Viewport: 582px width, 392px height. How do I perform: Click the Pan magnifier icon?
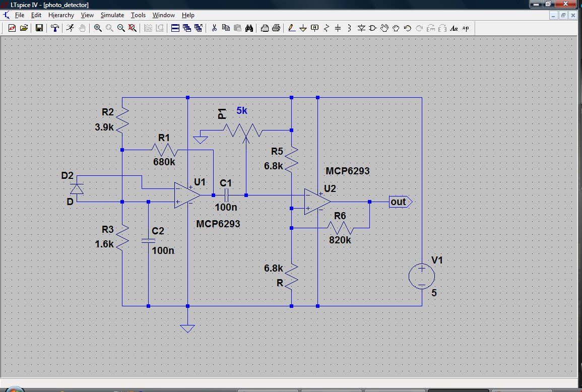pos(109,28)
